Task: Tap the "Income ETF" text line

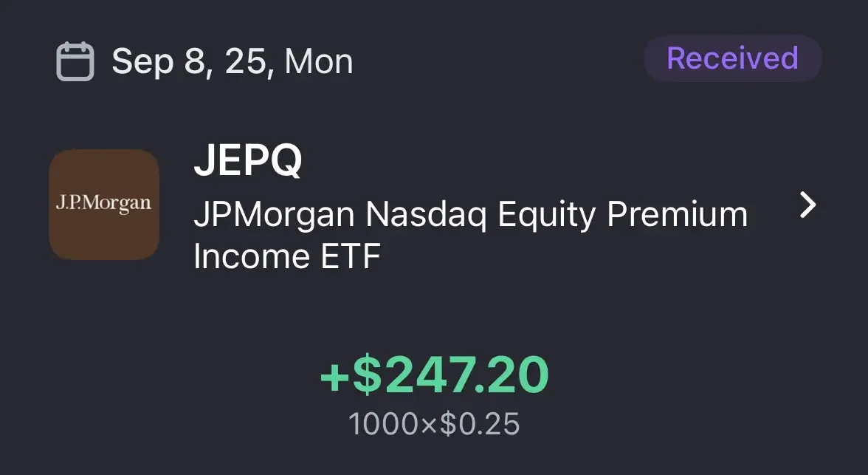Action: click(x=287, y=256)
